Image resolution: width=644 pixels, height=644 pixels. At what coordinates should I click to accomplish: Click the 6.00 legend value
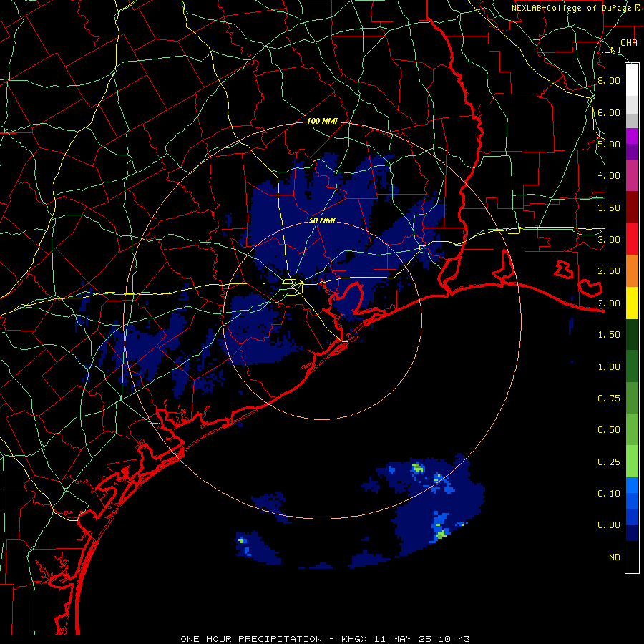point(609,112)
